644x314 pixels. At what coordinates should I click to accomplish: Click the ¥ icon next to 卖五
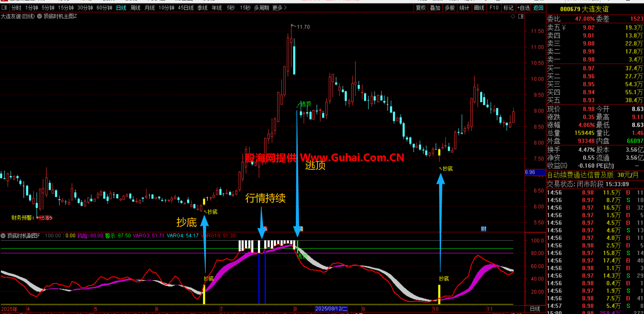[x=564, y=28]
